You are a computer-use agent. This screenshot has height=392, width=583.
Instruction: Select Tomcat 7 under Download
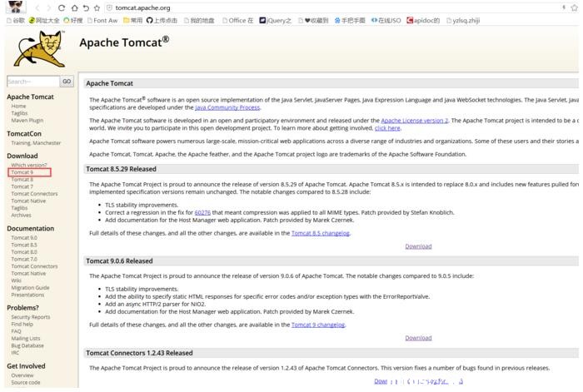click(22, 186)
